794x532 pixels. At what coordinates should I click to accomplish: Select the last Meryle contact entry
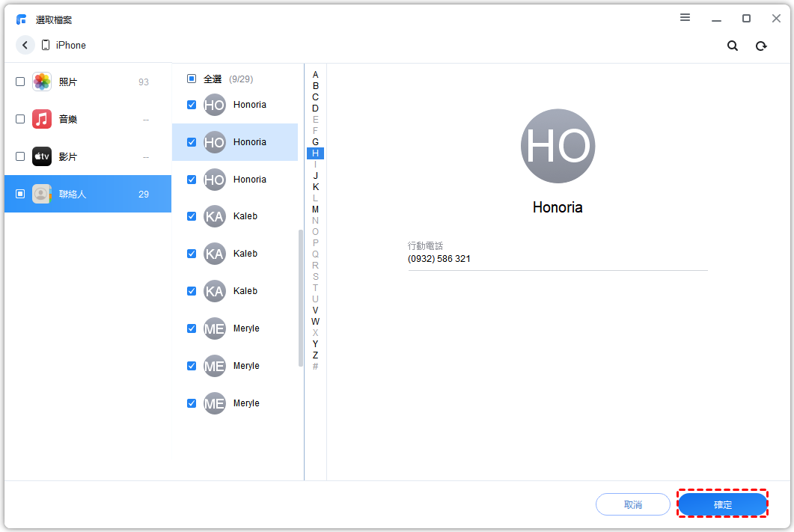[245, 403]
